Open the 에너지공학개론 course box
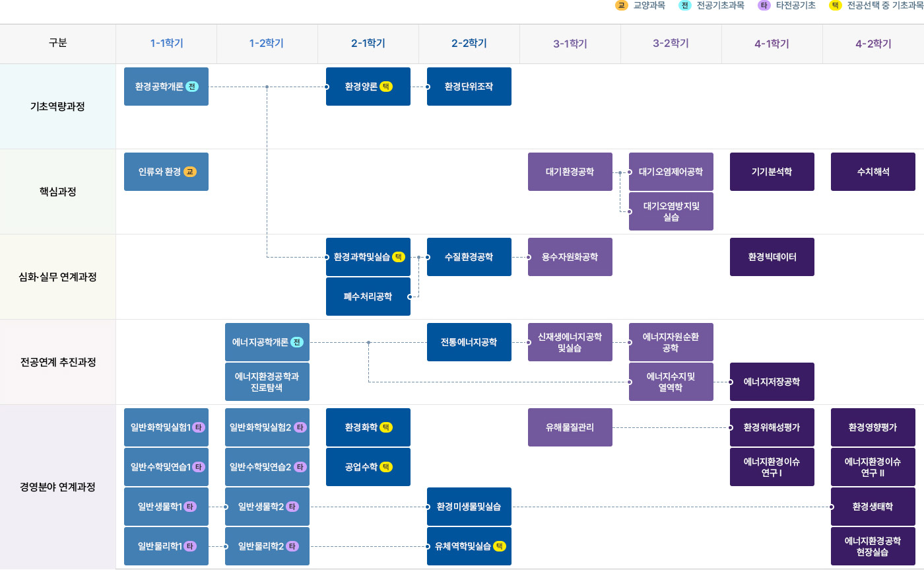This screenshot has width=924, height=570. click(x=267, y=342)
